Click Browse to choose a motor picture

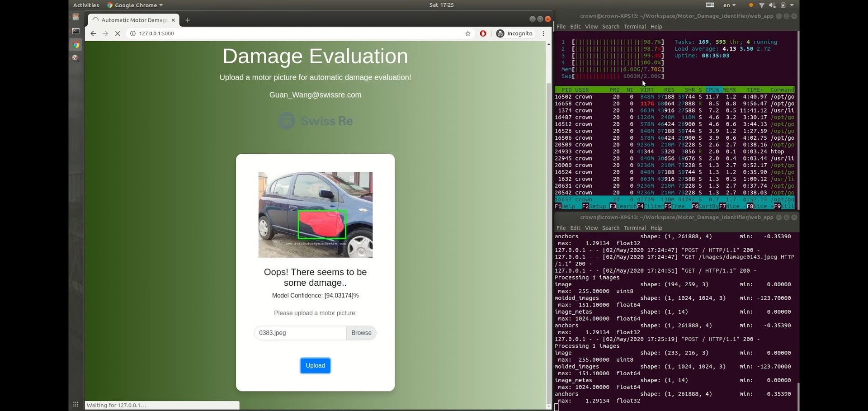coord(361,333)
